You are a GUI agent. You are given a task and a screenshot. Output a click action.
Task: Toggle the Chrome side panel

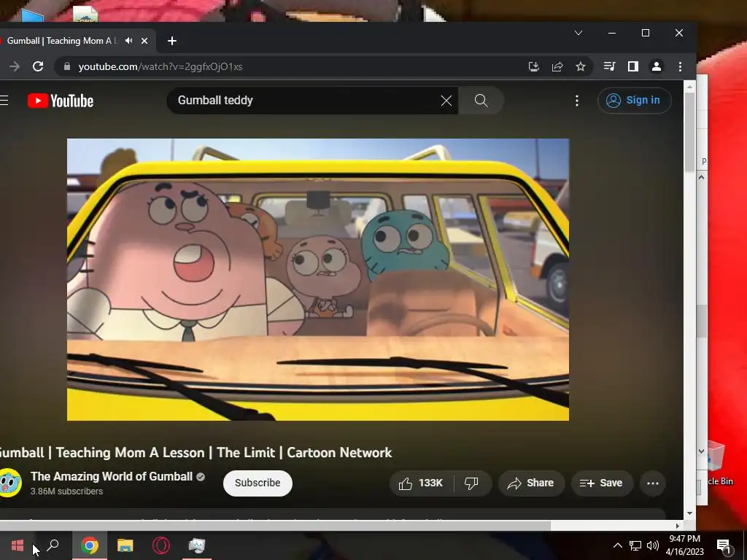coord(632,66)
